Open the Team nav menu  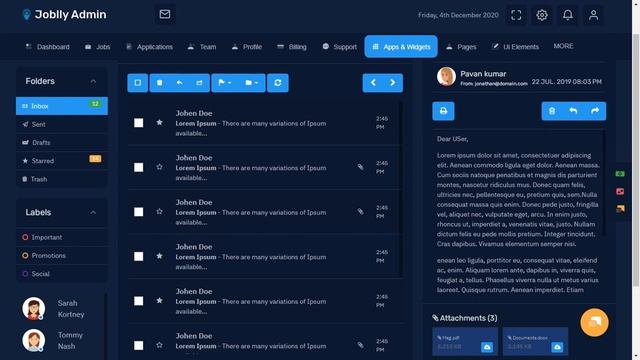coord(202,47)
